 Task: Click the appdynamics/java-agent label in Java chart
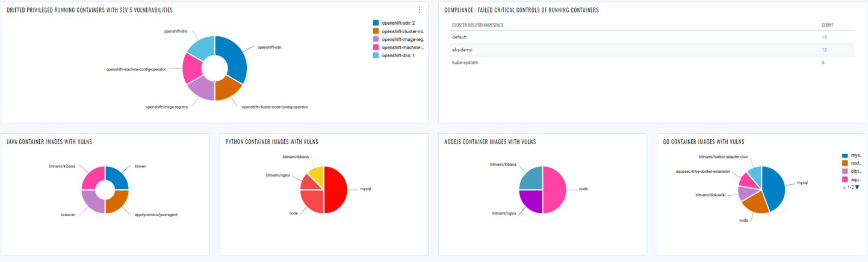point(156,214)
